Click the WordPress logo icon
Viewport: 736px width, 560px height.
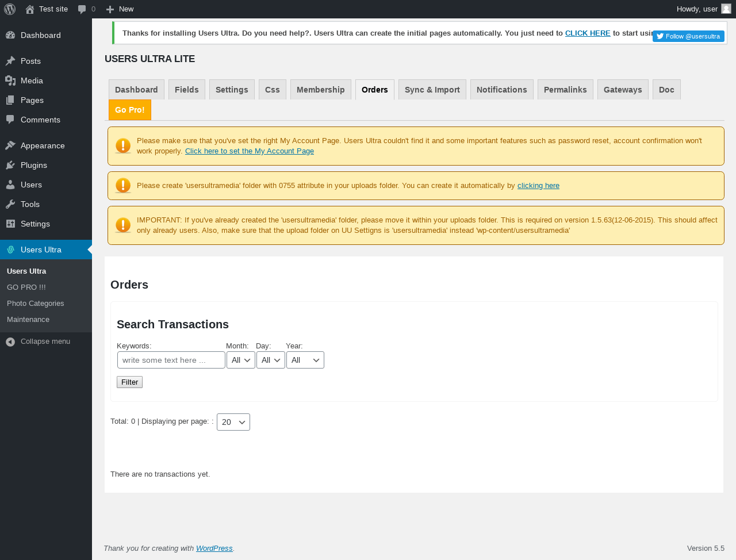pyautogui.click(x=10, y=9)
